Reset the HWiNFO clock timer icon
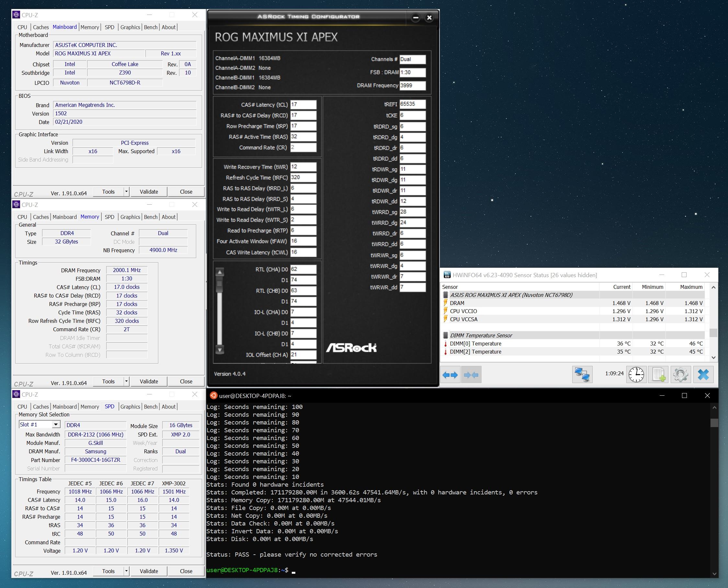The width and height of the screenshot is (728, 588). (636, 375)
